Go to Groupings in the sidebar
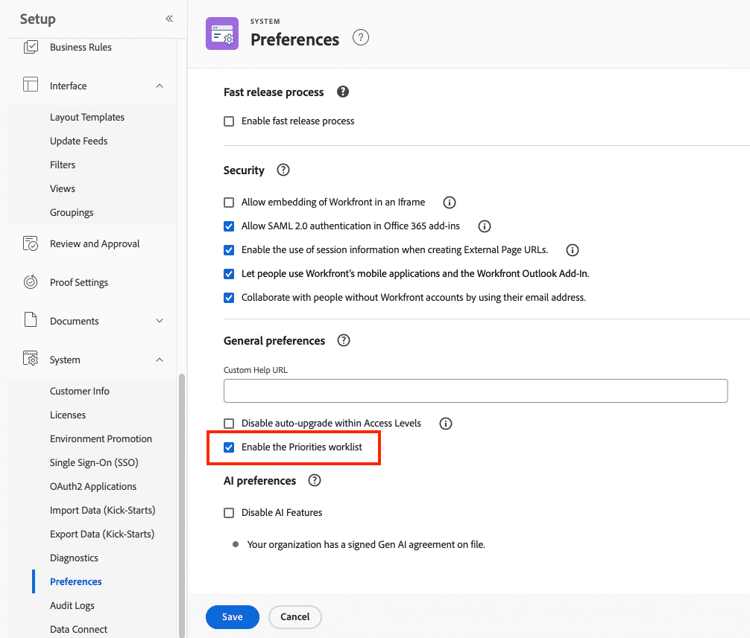 [x=72, y=213]
